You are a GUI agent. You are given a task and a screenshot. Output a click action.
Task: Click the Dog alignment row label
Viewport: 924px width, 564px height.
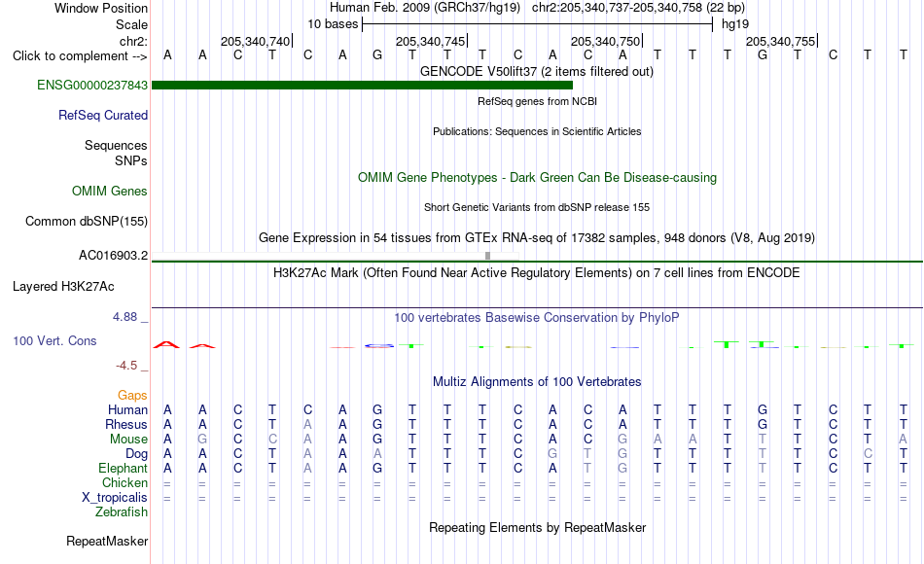pos(136,454)
